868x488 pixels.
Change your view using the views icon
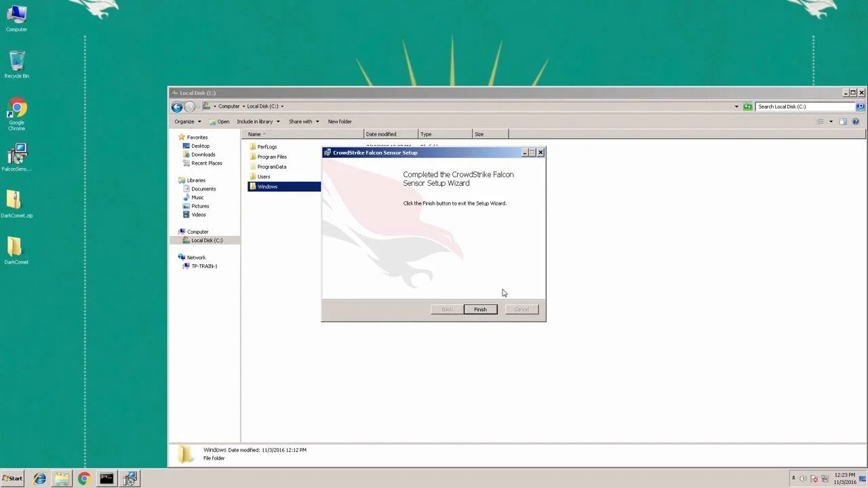point(820,121)
